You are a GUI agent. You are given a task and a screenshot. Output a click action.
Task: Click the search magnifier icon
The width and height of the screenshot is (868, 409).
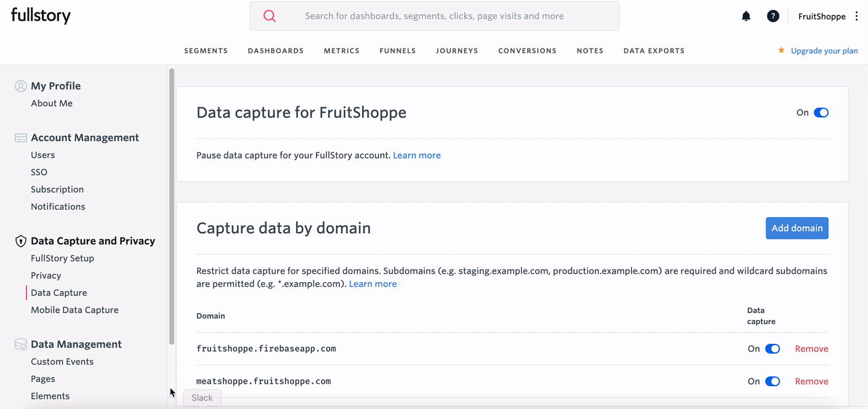[x=270, y=16]
